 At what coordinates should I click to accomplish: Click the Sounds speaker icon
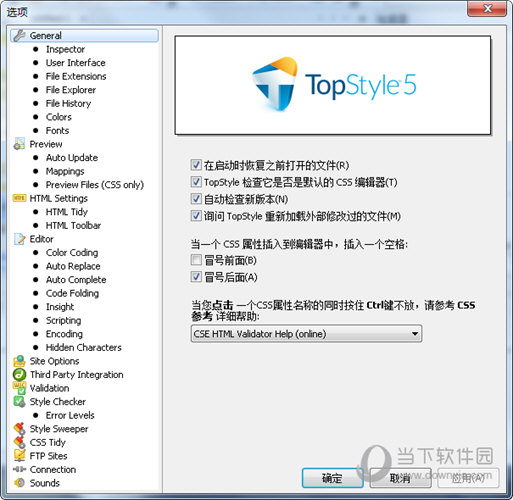[x=19, y=483]
